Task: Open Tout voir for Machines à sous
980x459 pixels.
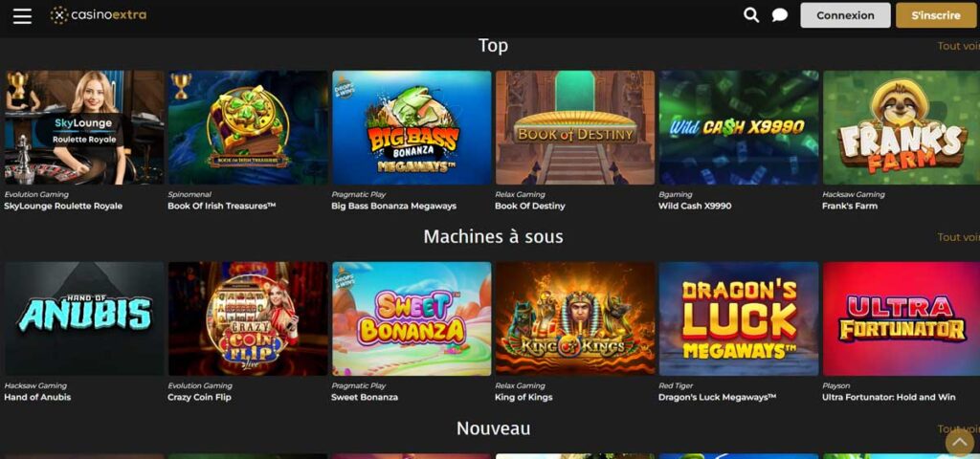Action: click(958, 237)
